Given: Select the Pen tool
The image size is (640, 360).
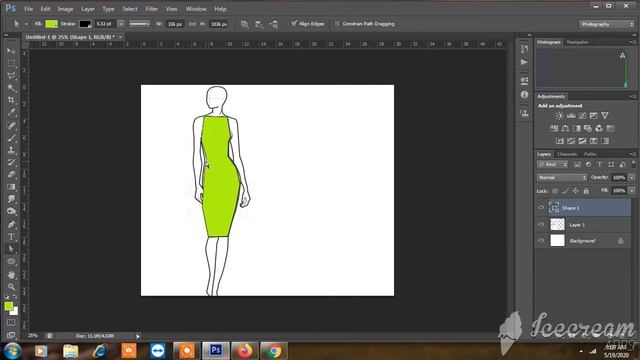Looking at the screenshot, I should [x=11, y=224].
